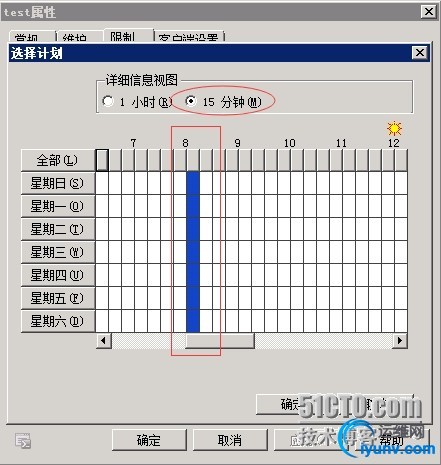Click the 星期二(T) row button
The height and width of the screenshot is (465, 441).
pyautogui.click(x=58, y=229)
